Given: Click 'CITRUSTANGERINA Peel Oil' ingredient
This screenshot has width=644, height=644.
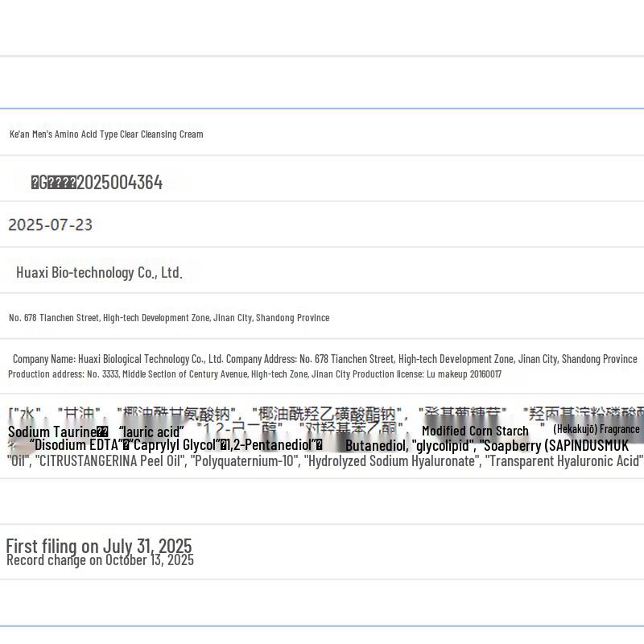Looking at the screenshot, I should pyautogui.click(x=108, y=460).
